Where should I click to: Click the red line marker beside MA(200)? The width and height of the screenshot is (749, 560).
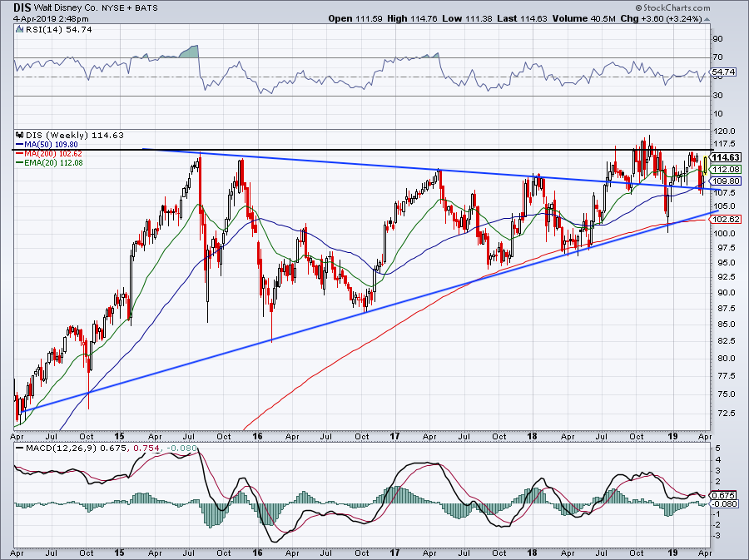click(x=20, y=154)
